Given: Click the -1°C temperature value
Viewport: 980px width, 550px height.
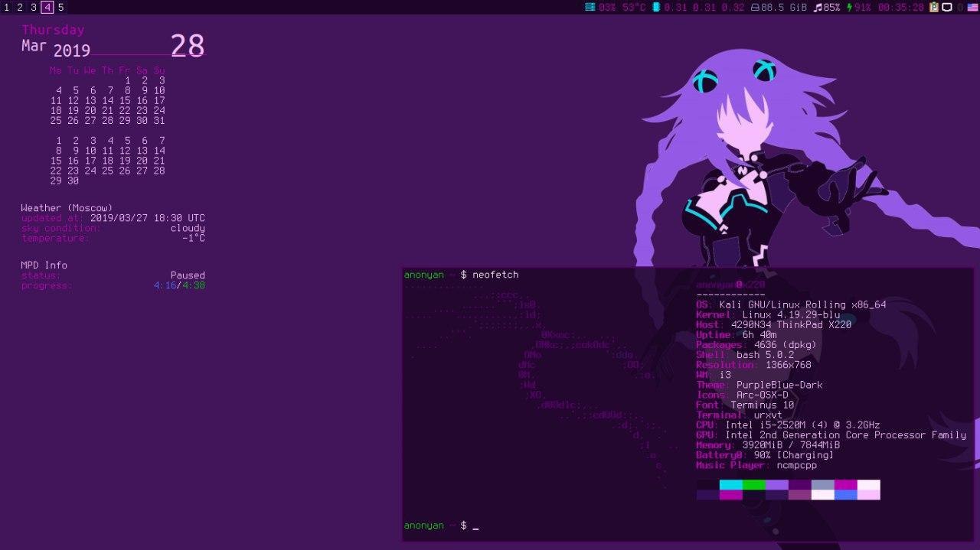Looking at the screenshot, I should [x=194, y=238].
